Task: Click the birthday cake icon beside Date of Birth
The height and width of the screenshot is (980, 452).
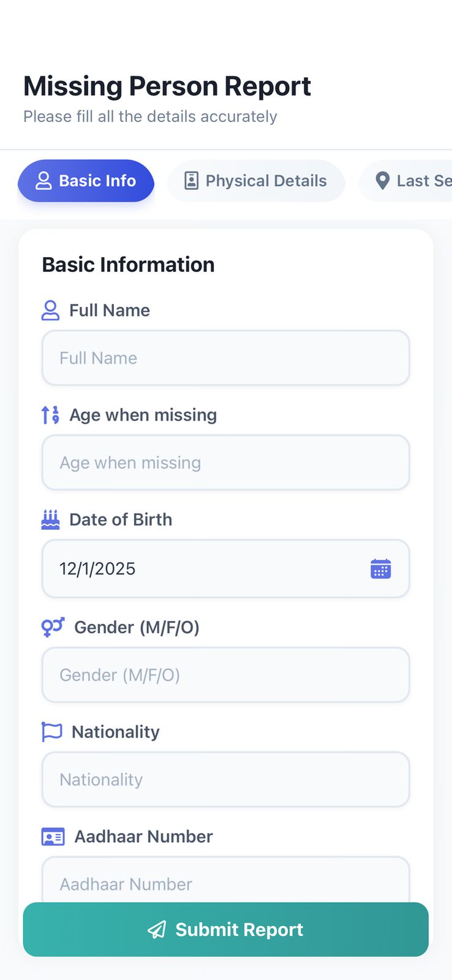Action: [51, 519]
